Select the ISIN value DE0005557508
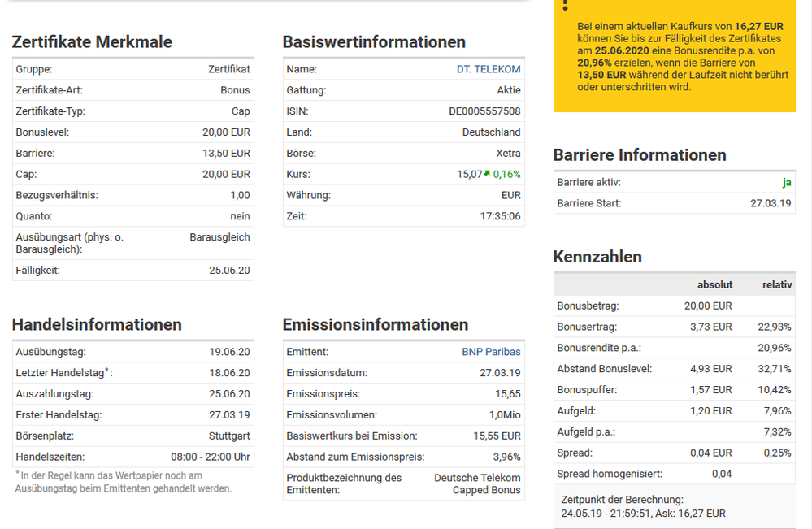Image resolution: width=812 pixels, height=529 pixels. (484, 111)
